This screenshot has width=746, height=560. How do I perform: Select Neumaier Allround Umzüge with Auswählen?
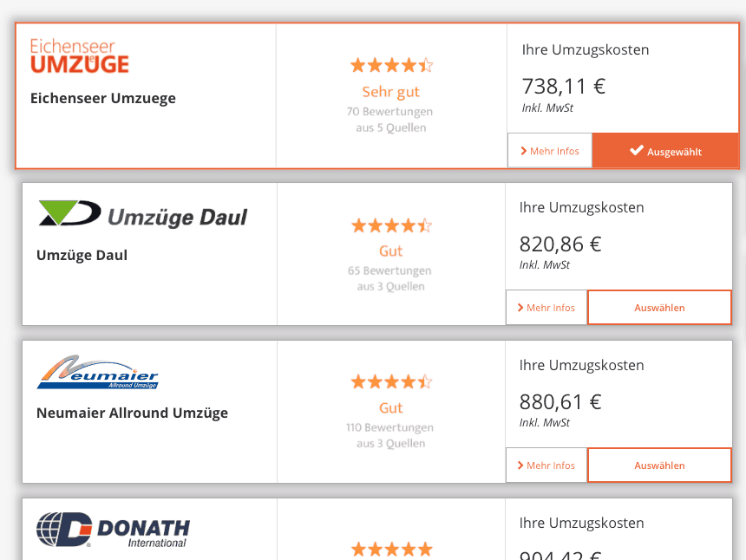pos(659,466)
